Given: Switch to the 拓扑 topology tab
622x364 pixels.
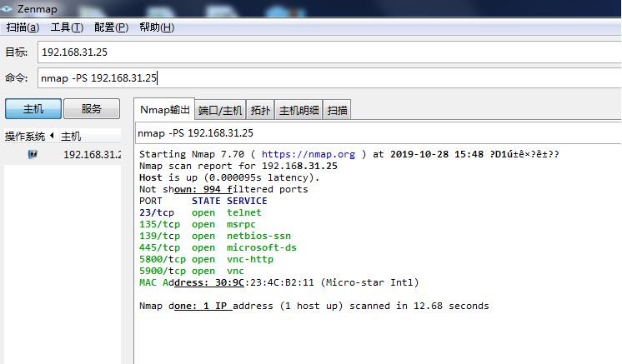Looking at the screenshot, I should click(x=260, y=110).
